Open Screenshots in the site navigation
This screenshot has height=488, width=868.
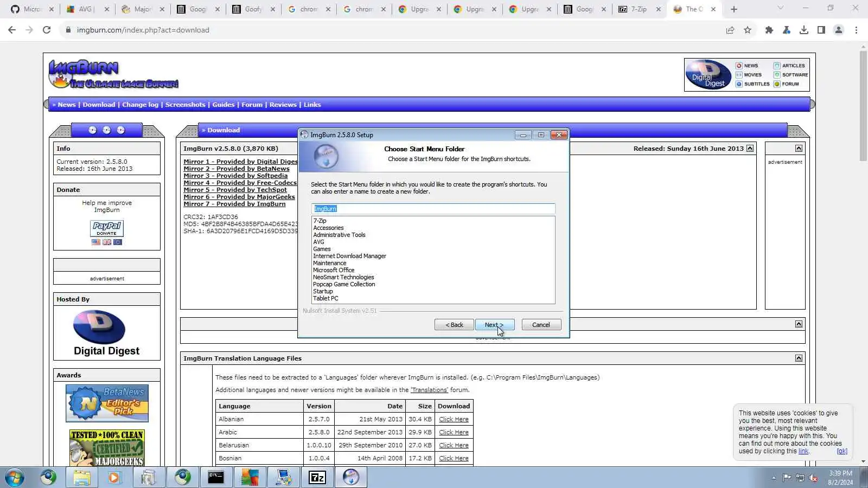185,105
